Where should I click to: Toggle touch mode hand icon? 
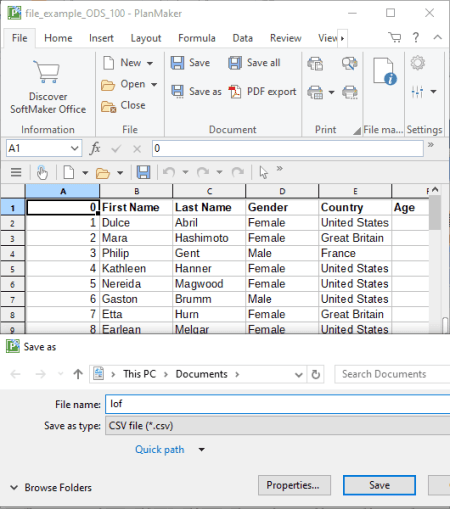click(x=42, y=172)
